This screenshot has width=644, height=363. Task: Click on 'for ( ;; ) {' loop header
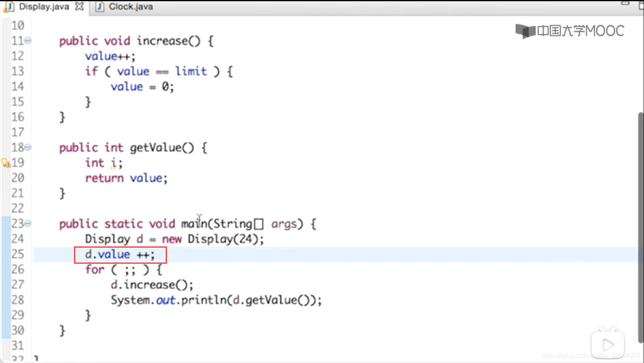(x=124, y=269)
